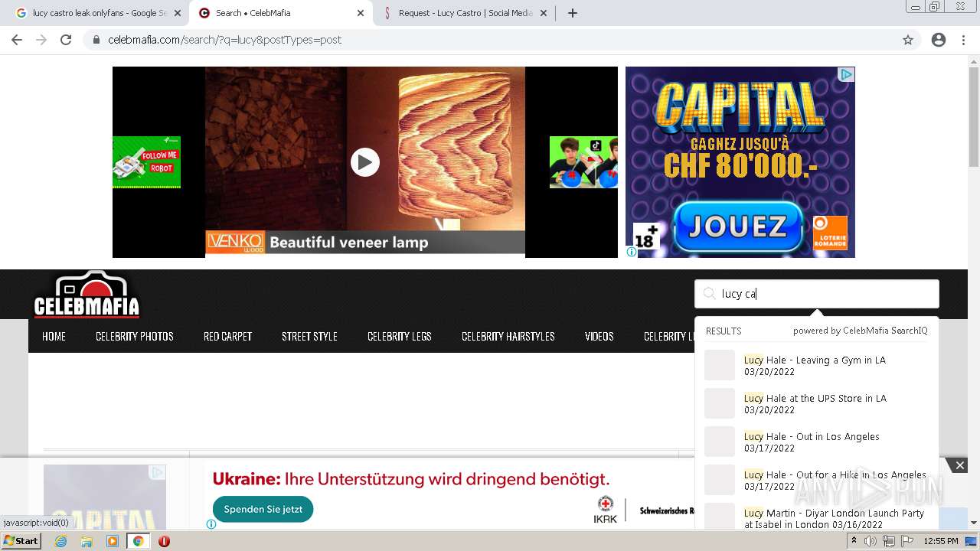
Task: Click the address bar URL
Action: (225, 40)
